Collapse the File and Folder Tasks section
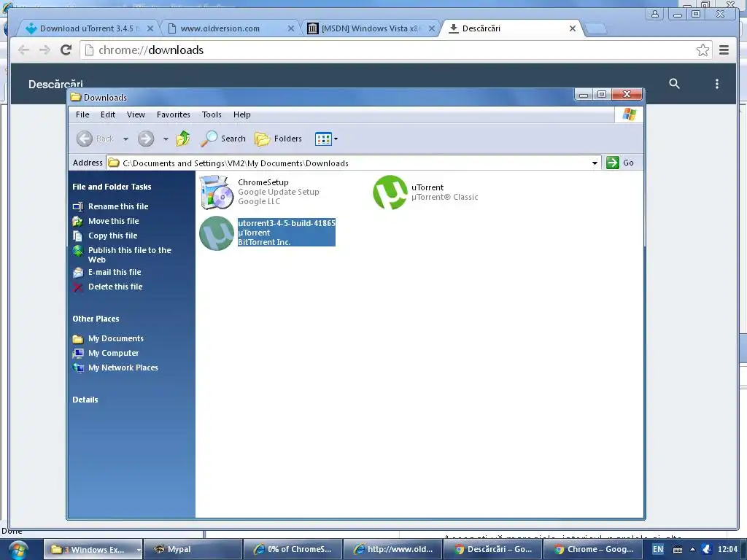 112,187
